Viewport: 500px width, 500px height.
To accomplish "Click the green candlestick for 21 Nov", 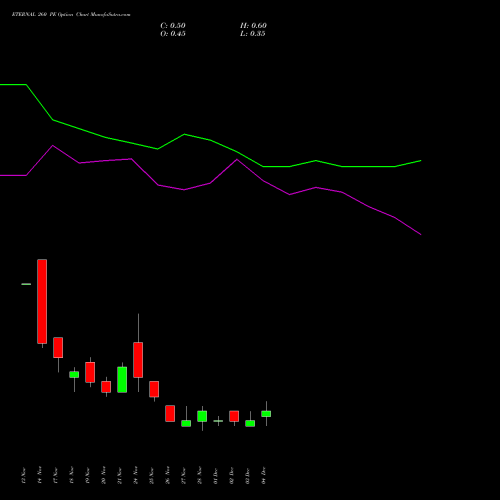I will pyautogui.click(x=122, y=379).
